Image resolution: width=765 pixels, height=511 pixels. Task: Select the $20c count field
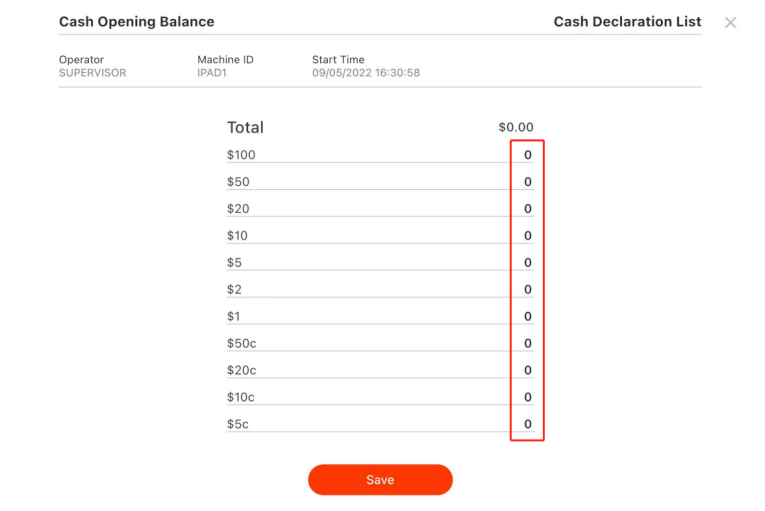(527, 371)
